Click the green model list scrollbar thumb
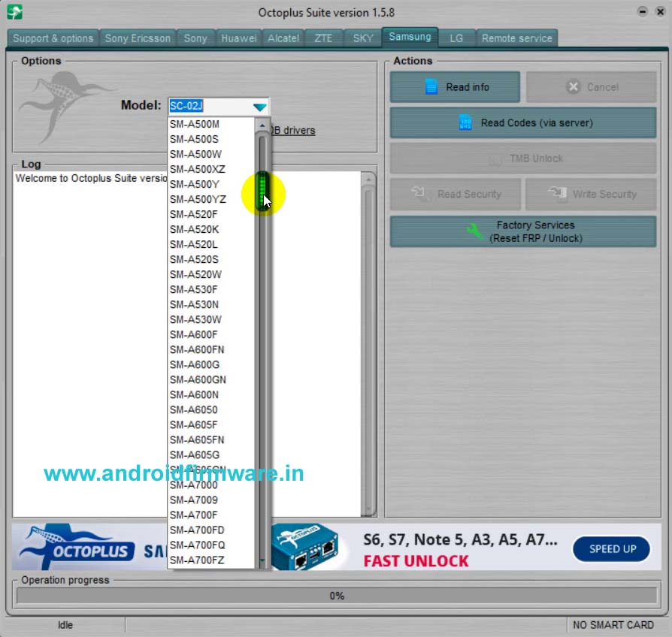672x637 pixels. tap(262, 191)
